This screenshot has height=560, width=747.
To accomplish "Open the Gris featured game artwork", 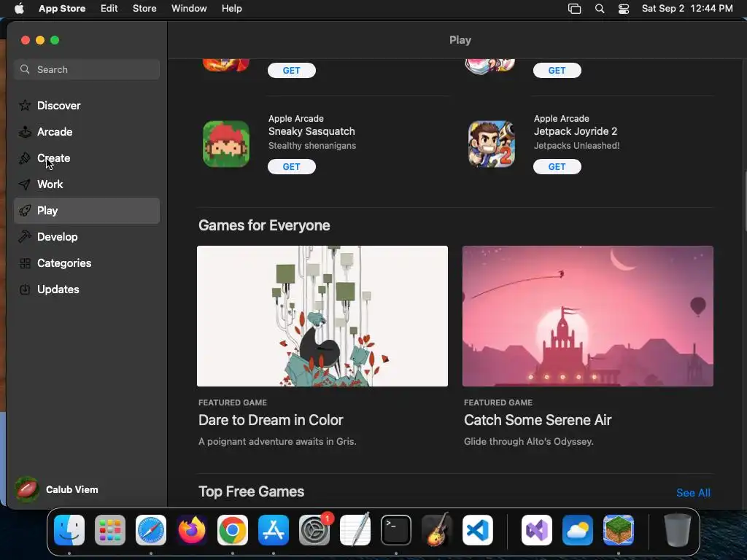I will 322,316.
